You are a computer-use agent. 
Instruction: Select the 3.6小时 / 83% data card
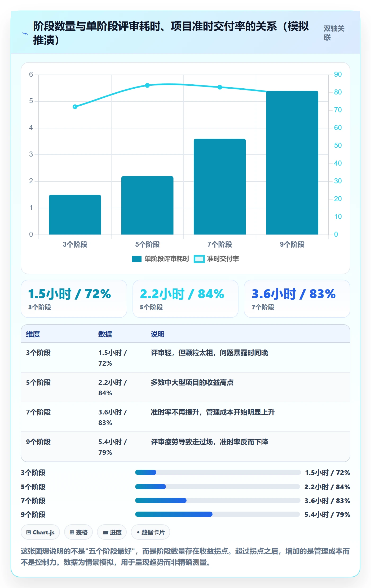pos(297,299)
